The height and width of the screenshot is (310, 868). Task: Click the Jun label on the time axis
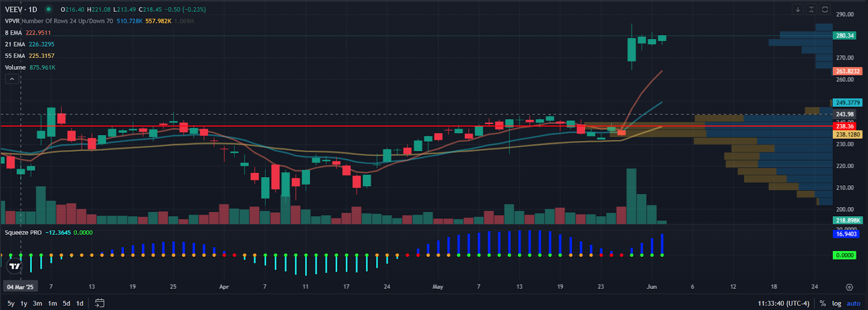tap(652, 287)
